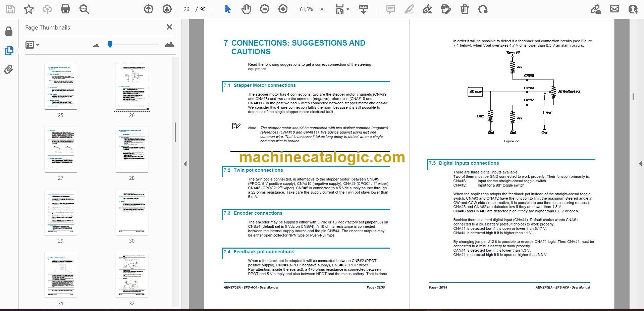Select page 30 thumbnail
Screen dimensions: 644x311
click(132, 212)
